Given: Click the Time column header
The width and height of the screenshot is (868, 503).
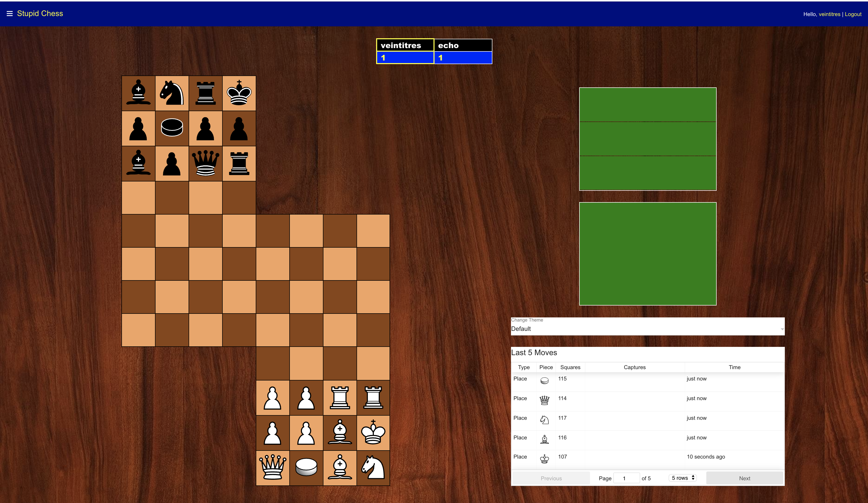Looking at the screenshot, I should click(734, 367).
